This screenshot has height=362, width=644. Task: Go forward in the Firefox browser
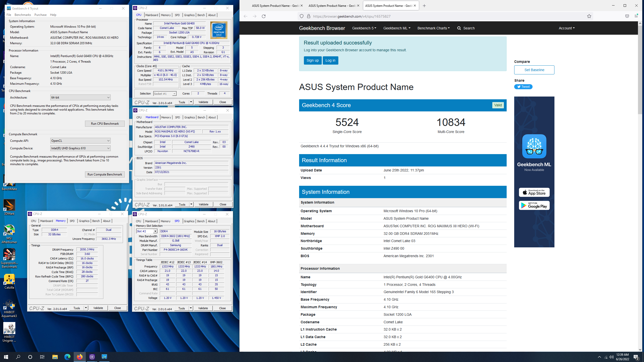(254, 16)
